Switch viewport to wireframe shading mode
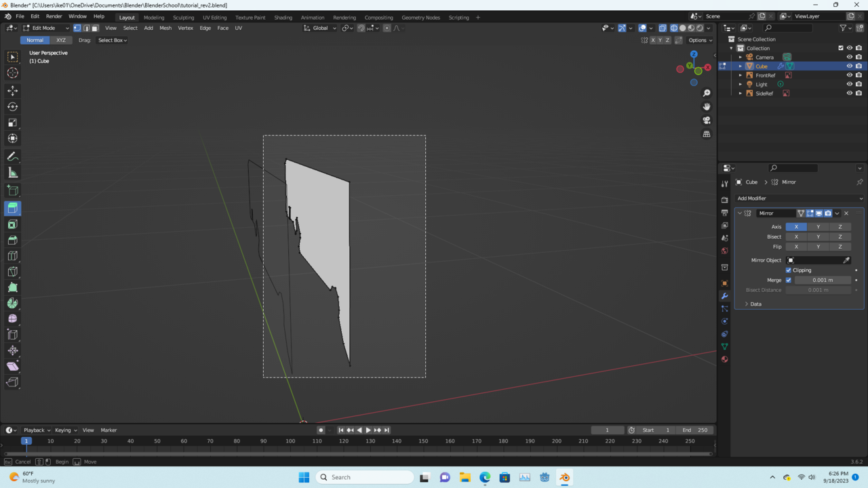The image size is (868, 488). 673,28
